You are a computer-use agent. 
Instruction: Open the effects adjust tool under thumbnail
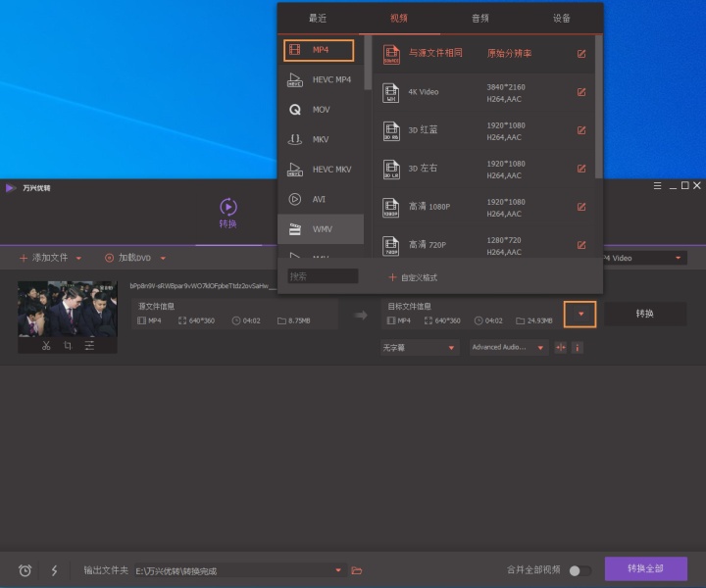(89, 346)
